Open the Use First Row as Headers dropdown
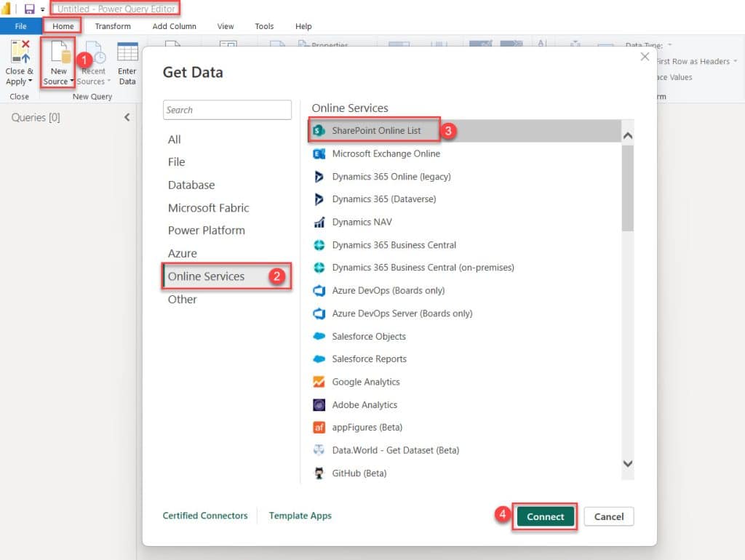The height and width of the screenshot is (560, 745). [735, 61]
